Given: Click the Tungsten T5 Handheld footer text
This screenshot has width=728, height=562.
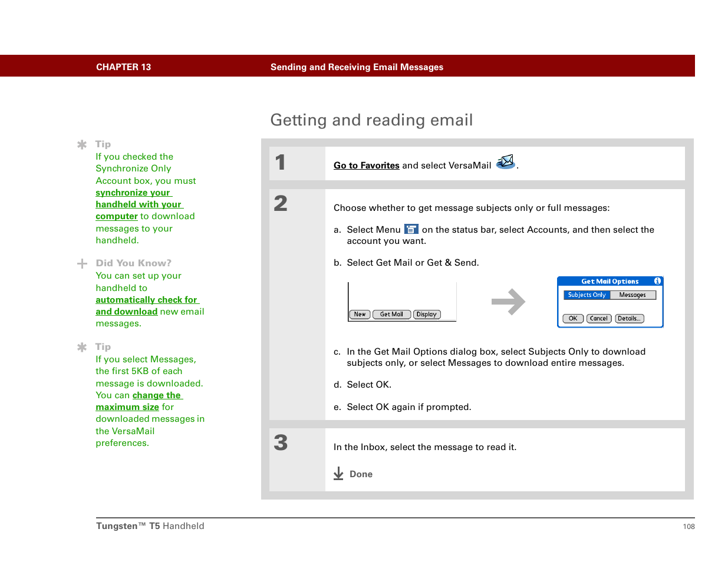Looking at the screenshot, I should click(150, 526).
